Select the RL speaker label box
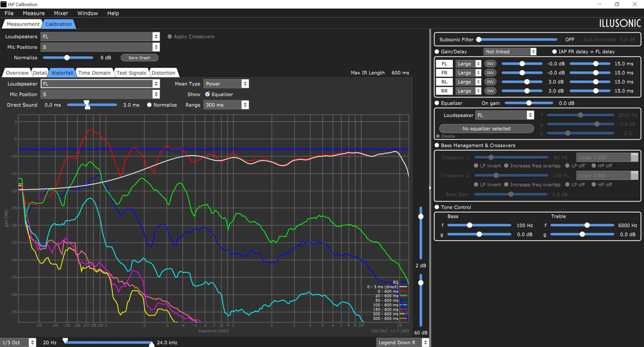The height and width of the screenshot is (347, 644). coord(444,82)
